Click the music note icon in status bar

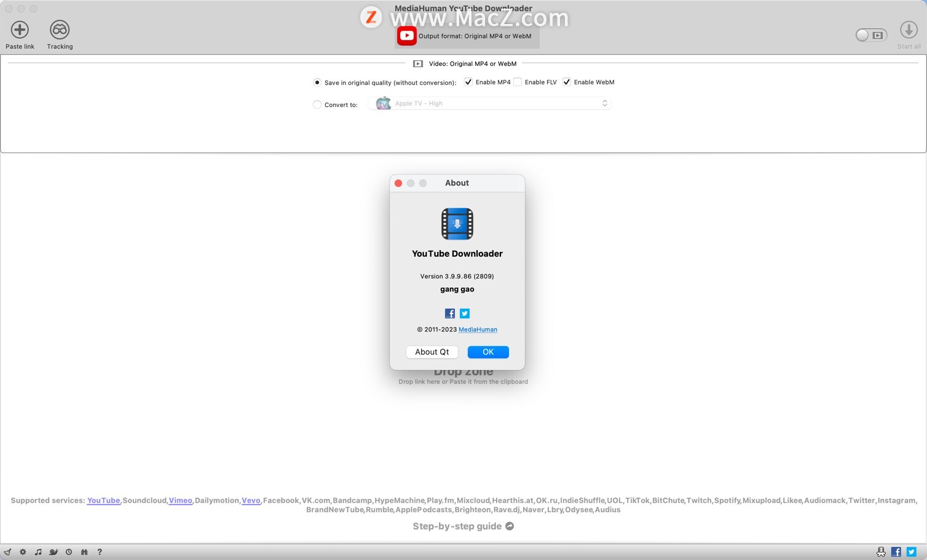click(38, 552)
